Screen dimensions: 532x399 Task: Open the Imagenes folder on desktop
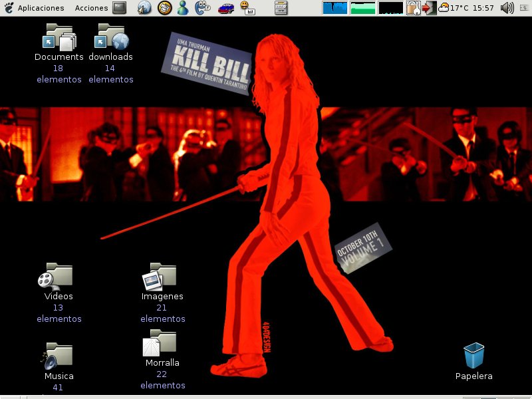point(160,276)
